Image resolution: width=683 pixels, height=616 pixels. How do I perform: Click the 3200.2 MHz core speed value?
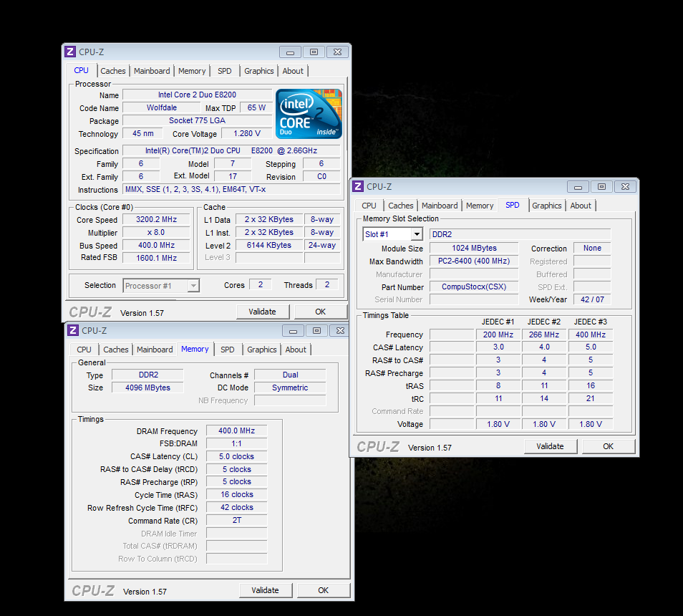156,220
